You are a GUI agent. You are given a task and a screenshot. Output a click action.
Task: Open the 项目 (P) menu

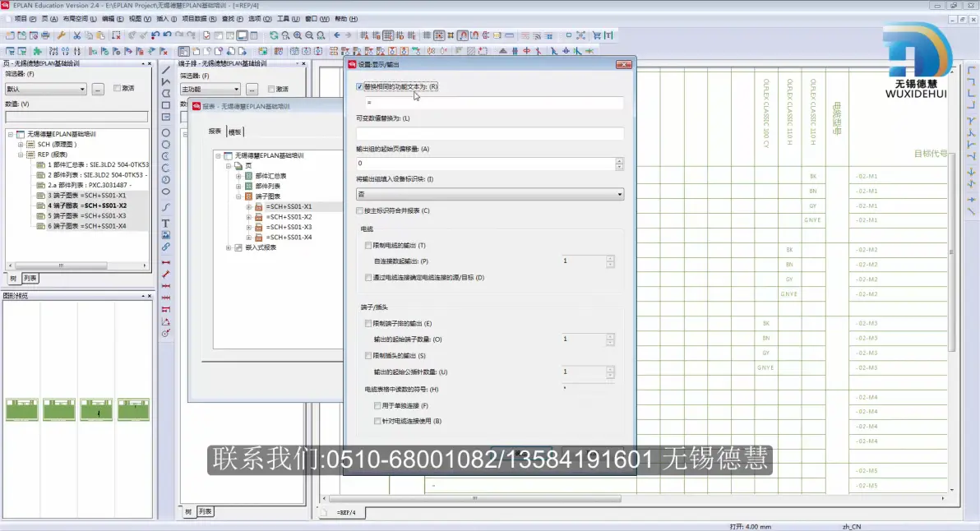pyautogui.click(x=25, y=19)
